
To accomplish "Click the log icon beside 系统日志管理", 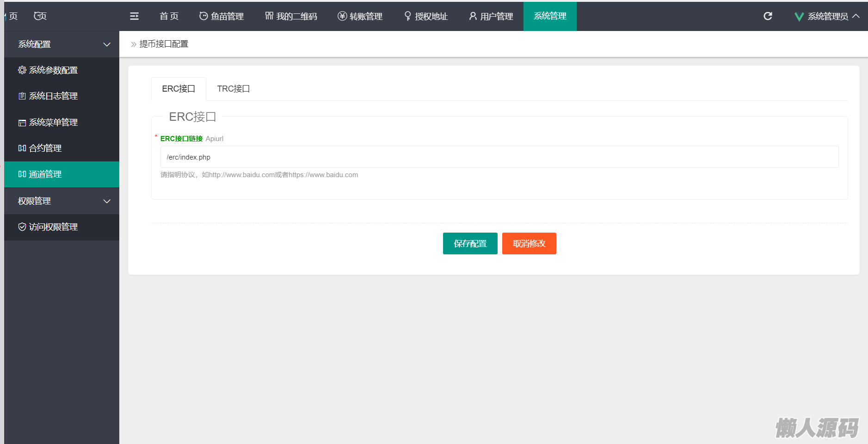I will [22, 96].
